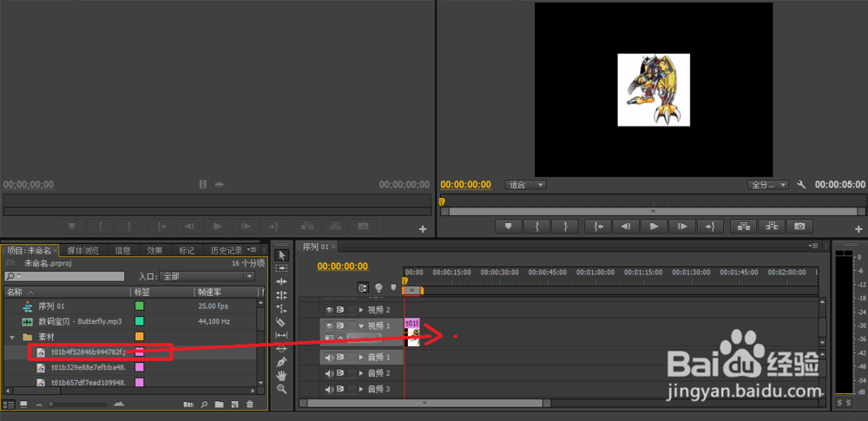Open the timeline panel flyout menu
The width and height of the screenshot is (868, 421).
coord(813,246)
